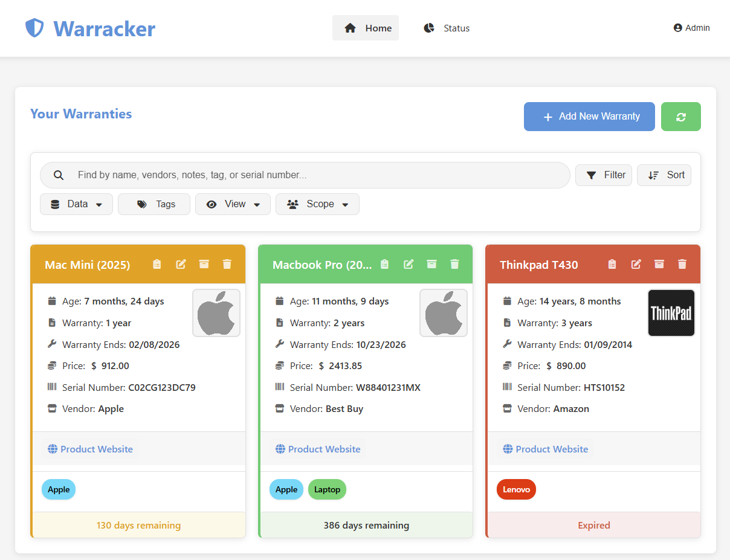Open notes for Mac Mini (2025)
The height and width of the screenshot is (560, 730).
click(157, 264)
